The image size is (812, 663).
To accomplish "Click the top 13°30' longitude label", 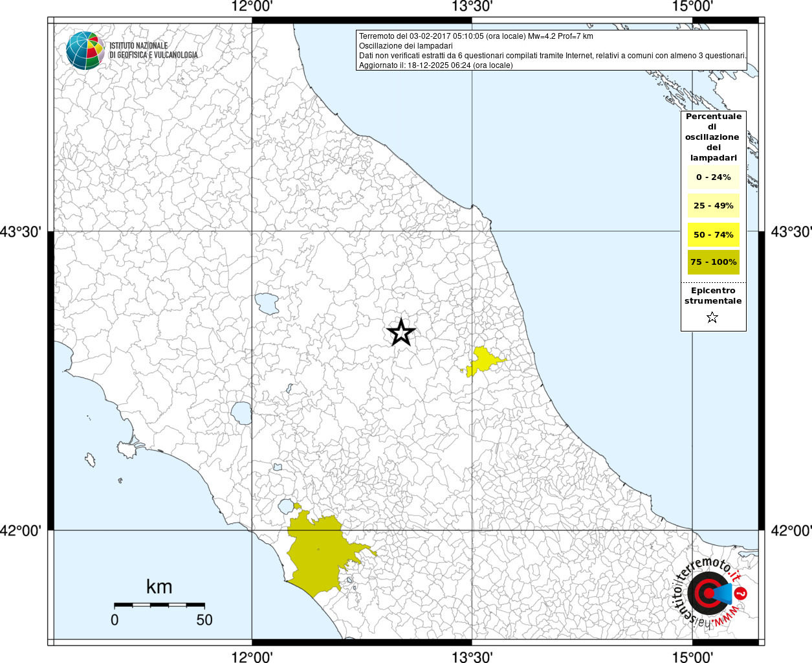I will click(x=472, y=6).
